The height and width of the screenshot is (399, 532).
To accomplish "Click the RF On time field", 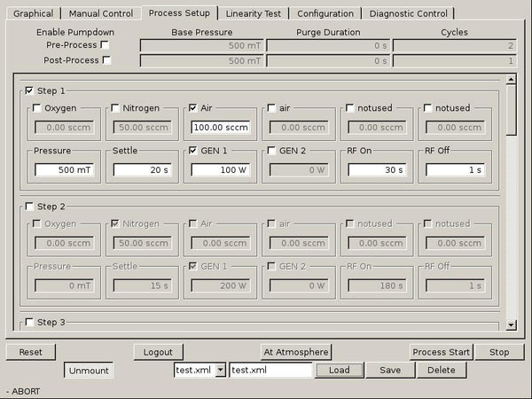I will coord(377,169).
